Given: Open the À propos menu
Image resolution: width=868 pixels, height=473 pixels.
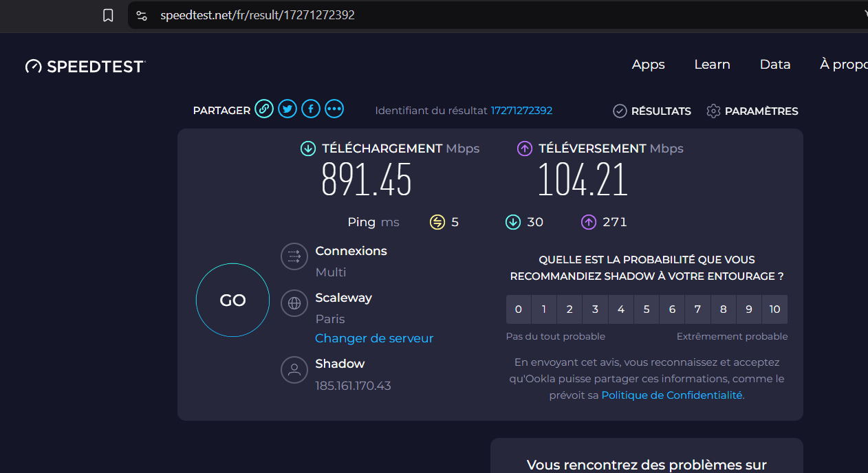Looking at the screenshot, I should point(844,65).
